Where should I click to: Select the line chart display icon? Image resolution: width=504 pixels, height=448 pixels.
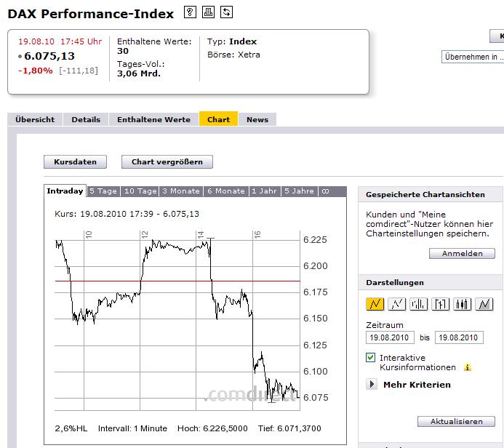tap(375, 304)
